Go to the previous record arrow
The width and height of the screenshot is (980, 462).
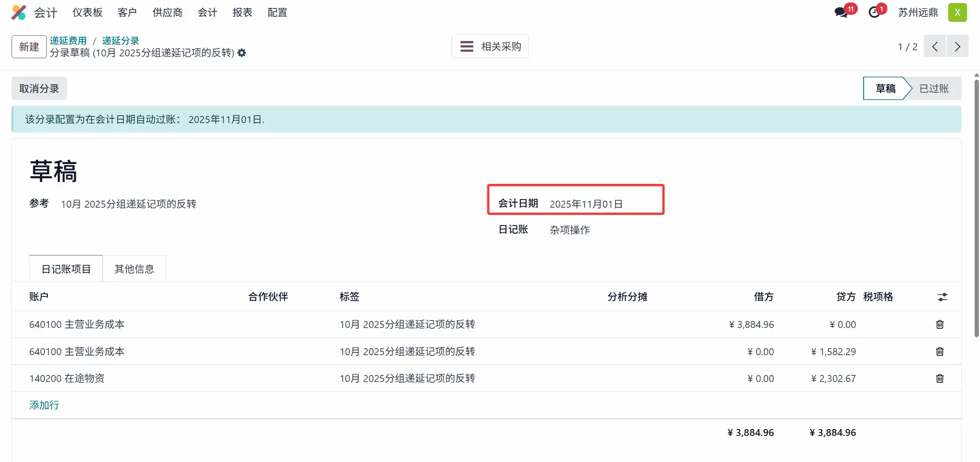(935, 46)
